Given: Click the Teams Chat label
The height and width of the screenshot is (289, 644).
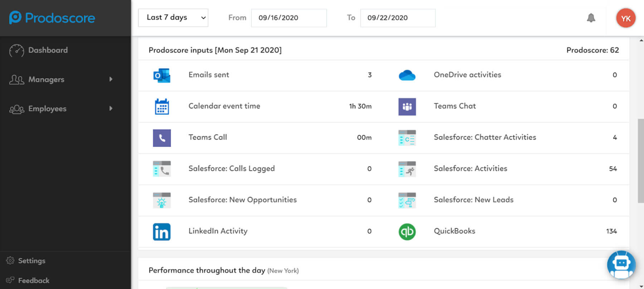Looking at the screenshot, I should 455,106.
